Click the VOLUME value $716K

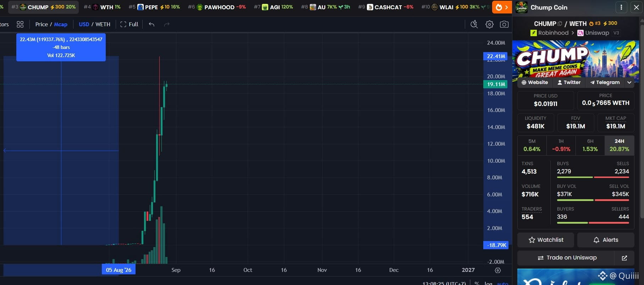[x=530, y=194]
